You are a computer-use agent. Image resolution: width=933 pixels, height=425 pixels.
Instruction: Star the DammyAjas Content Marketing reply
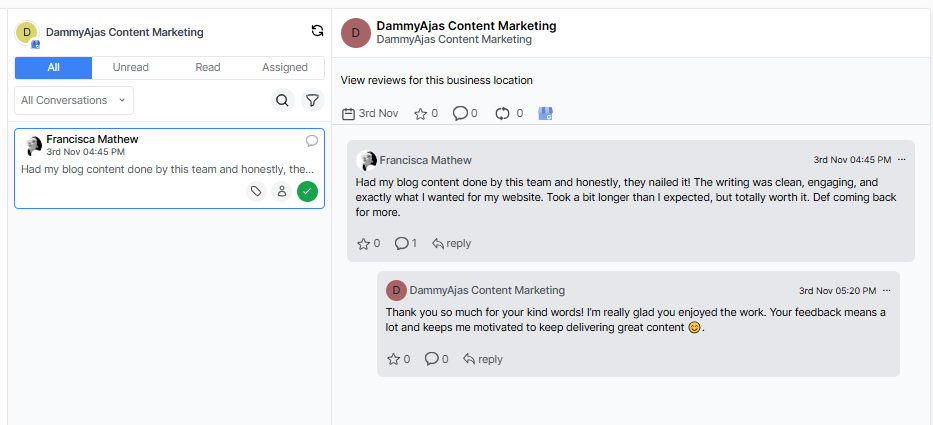tap(393, 359)
